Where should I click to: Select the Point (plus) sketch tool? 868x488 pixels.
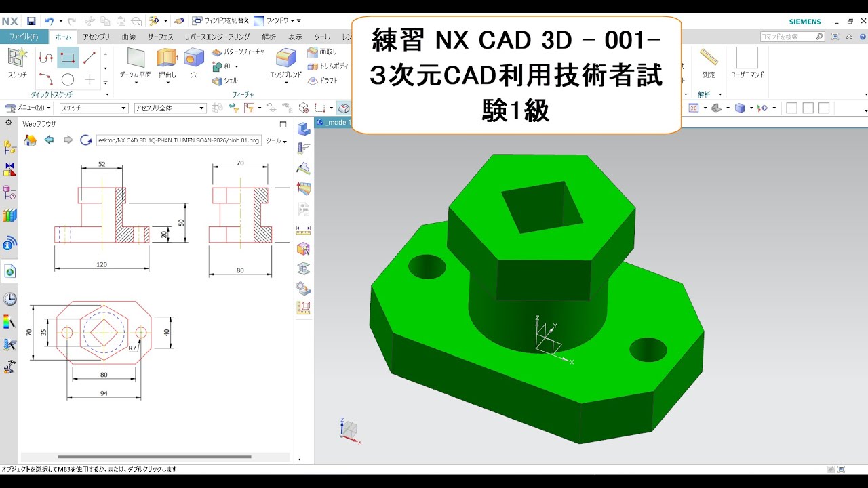[x=90, y=79]
